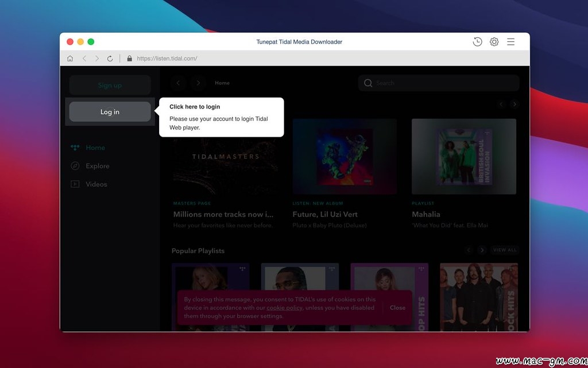Open the 'Future, Lil Uzi Vert' title
This screenshot has width=588, height=368.
click(325, 214)
